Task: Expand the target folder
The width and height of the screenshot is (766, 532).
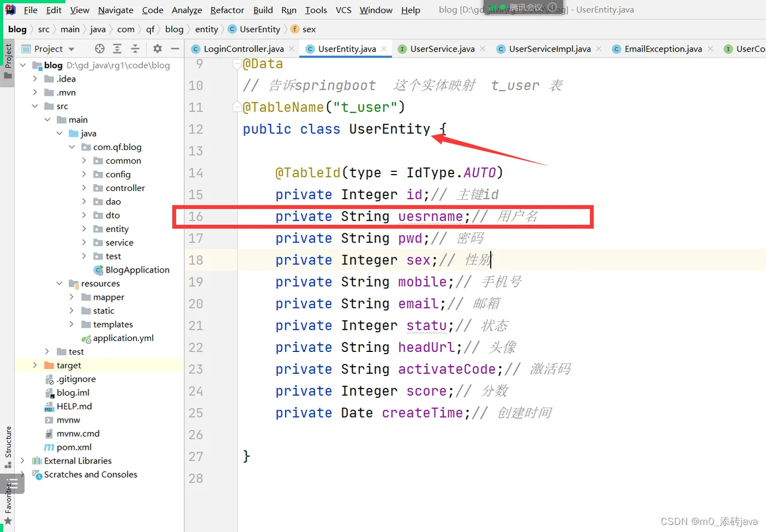Action: (35, 365)
